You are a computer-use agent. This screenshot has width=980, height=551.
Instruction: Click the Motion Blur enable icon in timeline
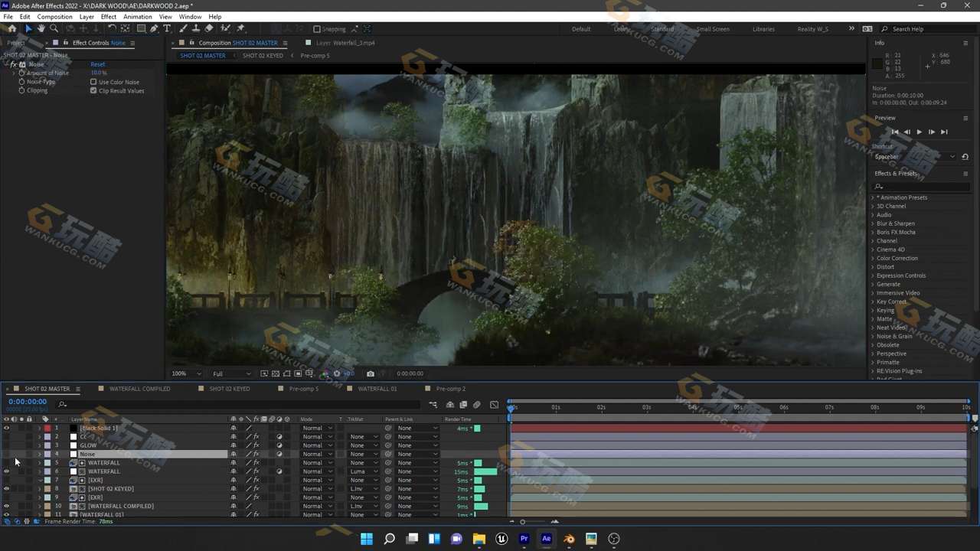(476, 405)
